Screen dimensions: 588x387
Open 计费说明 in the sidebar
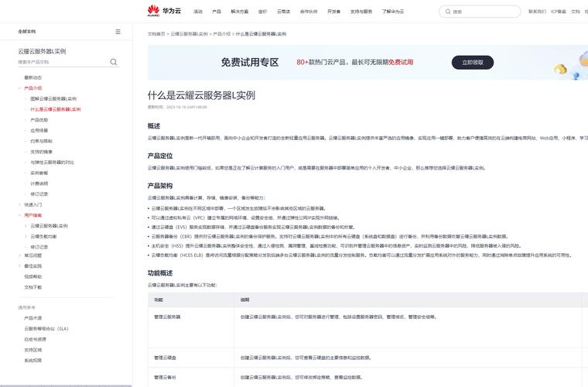tap(39, 183)
